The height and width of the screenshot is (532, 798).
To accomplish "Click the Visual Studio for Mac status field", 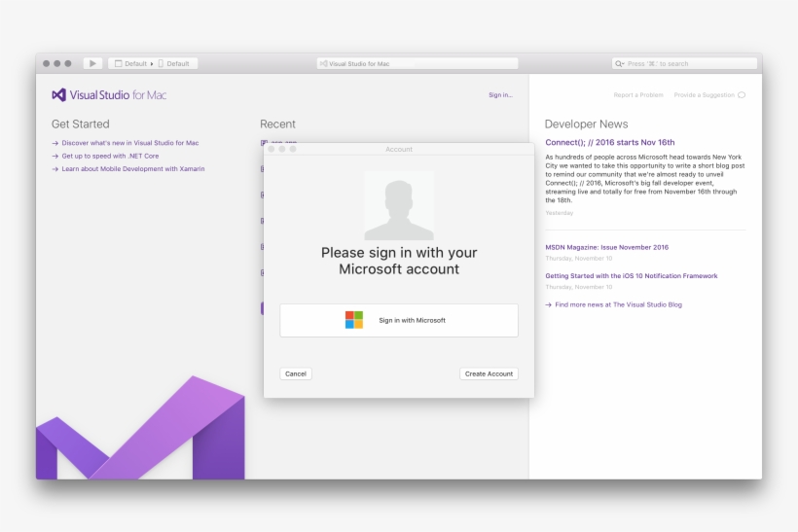I will click(417, 63).
